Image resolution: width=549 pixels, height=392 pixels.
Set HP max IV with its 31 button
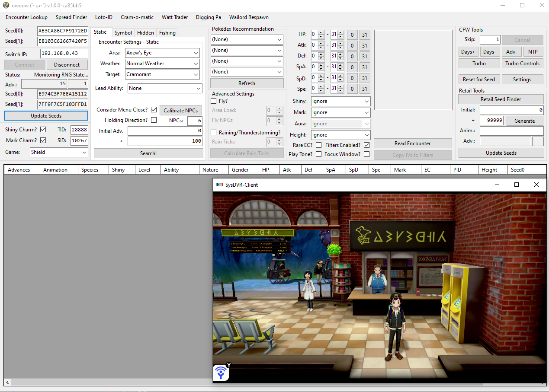coord(365,35)
